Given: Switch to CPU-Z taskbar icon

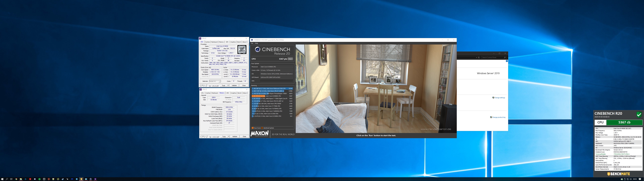Looking at the screenshot, I should point(95,179).
